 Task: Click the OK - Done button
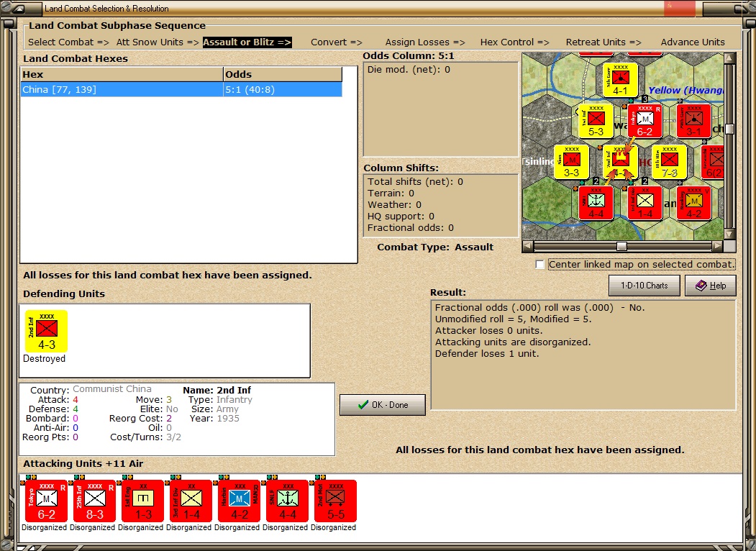383,405
